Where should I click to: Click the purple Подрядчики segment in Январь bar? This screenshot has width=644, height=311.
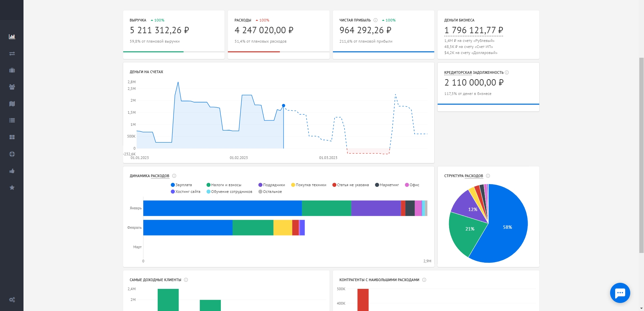click(376, 208)
